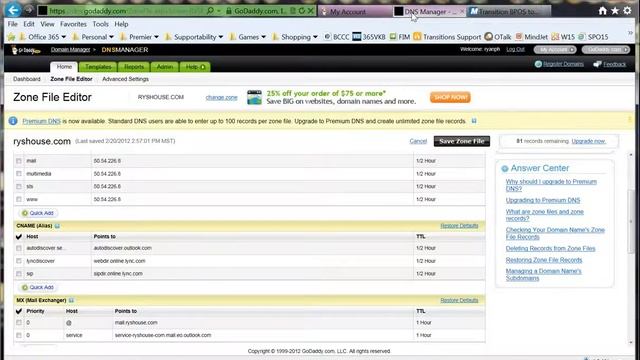Expand the Shopping favorites folder
Viewport: 640px width, 360px height.
pos(295,37)
